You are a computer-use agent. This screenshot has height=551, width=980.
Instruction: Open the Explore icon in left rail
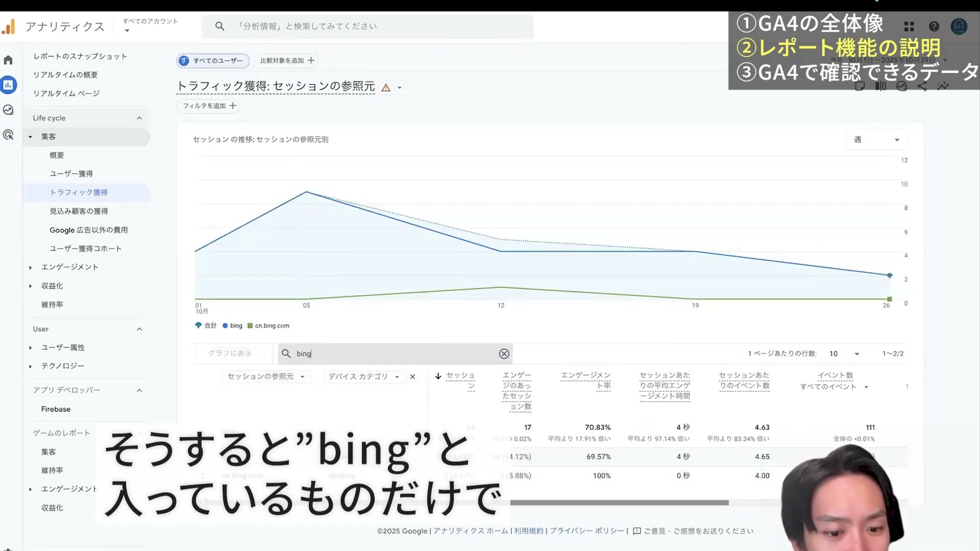pyautogui.click(x=8, y=110)
